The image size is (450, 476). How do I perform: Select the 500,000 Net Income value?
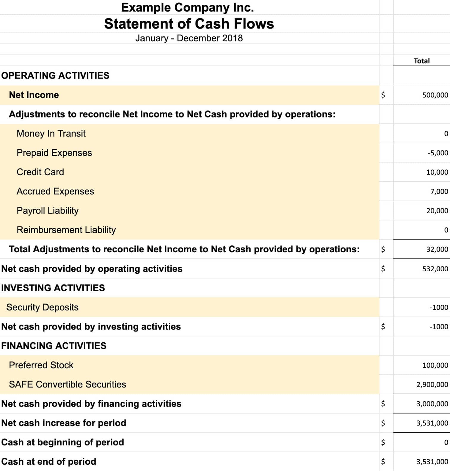click(435, 95)
